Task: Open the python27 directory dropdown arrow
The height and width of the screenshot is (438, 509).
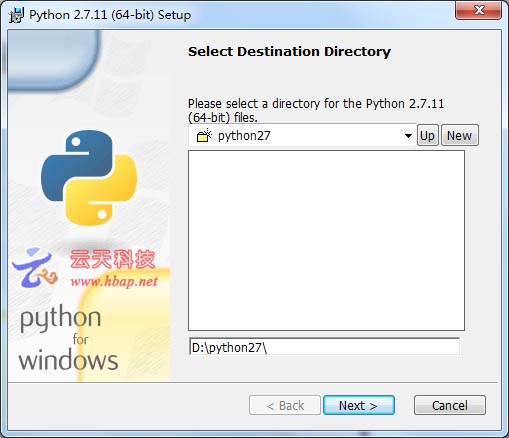Action: 408,136
